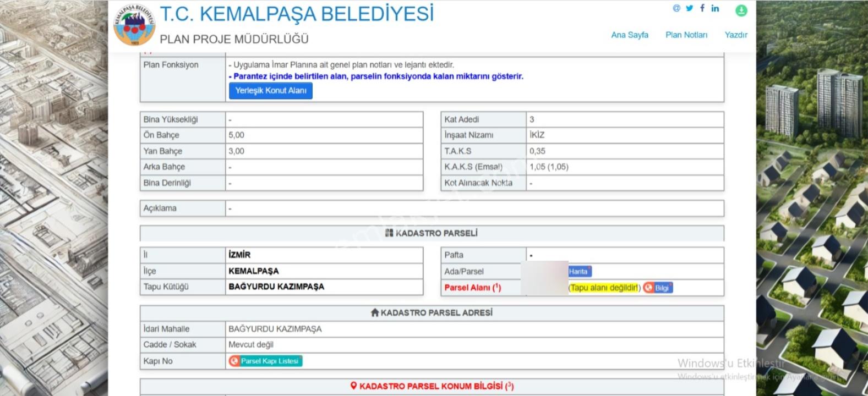Click the green download icon
This screenshot has width=868, height=396.
pyautogui.click(x=741, y=10)
